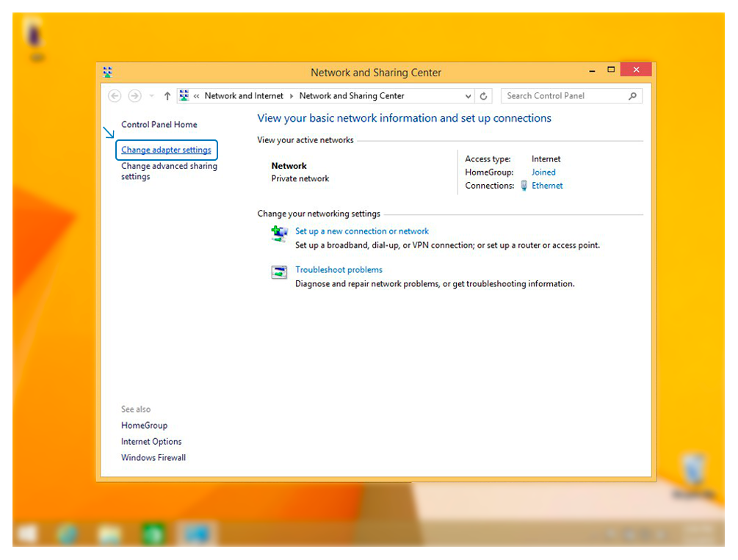This screenshot has width=738, height=560.
Task: Click the new connection setup icon
Action: click(279, 233)
